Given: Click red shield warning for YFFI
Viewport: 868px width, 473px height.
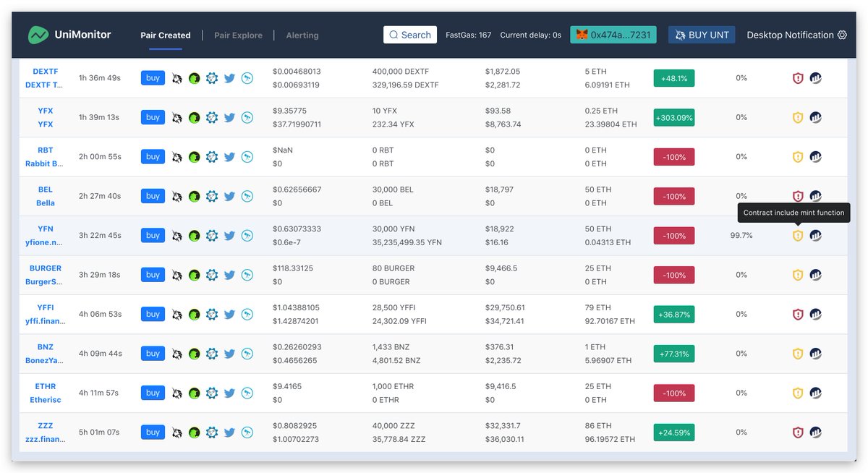Looking at the screenshot, I should [798, 315].
